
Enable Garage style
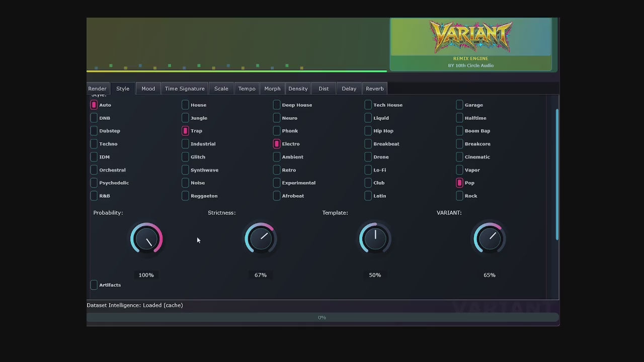tap(459, 105)
